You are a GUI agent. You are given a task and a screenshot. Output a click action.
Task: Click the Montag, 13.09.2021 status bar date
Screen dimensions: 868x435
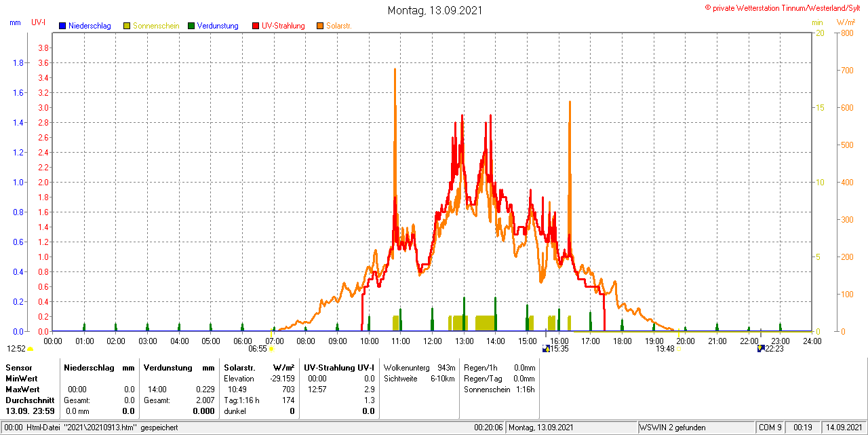pos(541,428)
